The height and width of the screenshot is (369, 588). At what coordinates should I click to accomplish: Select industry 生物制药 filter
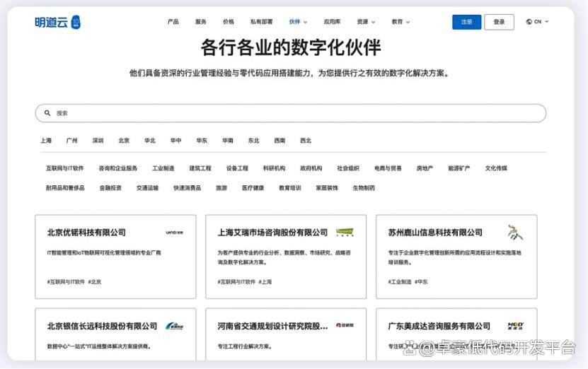364,188
